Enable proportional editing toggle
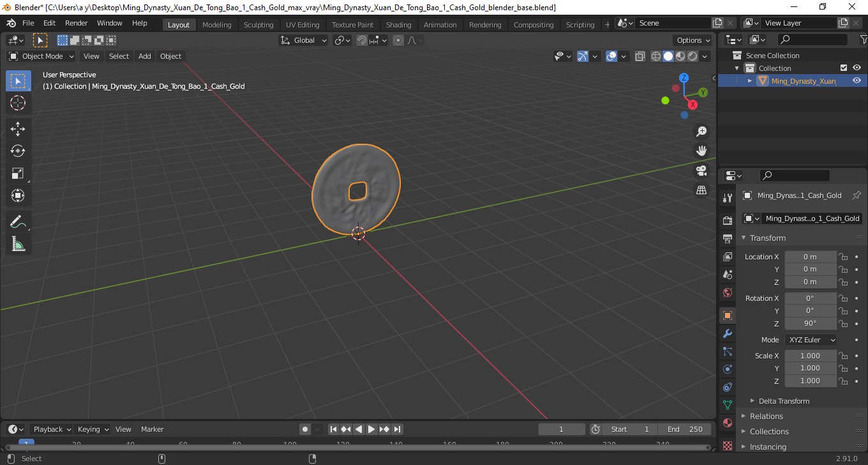The image size is (868, 465). [398, 40]
